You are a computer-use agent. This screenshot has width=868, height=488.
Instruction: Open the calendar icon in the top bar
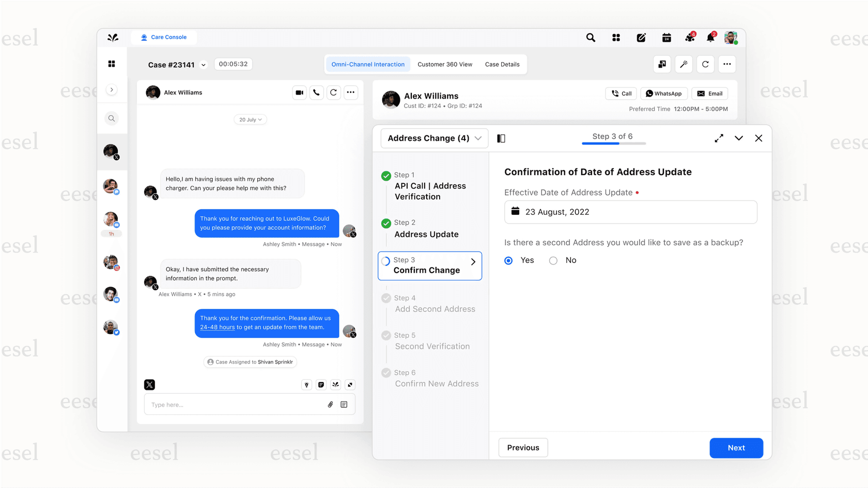666,38
